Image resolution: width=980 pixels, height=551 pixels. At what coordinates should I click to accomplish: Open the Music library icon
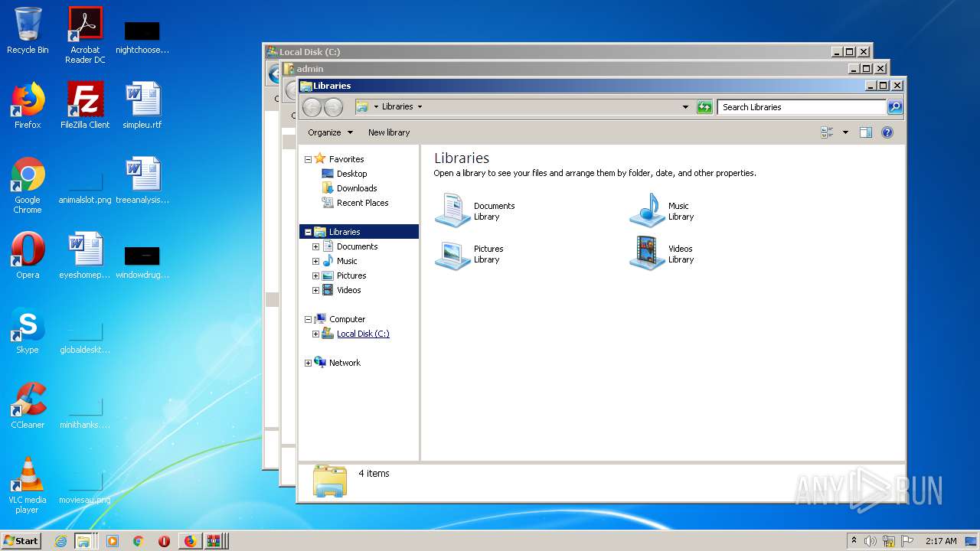point(648,210)
